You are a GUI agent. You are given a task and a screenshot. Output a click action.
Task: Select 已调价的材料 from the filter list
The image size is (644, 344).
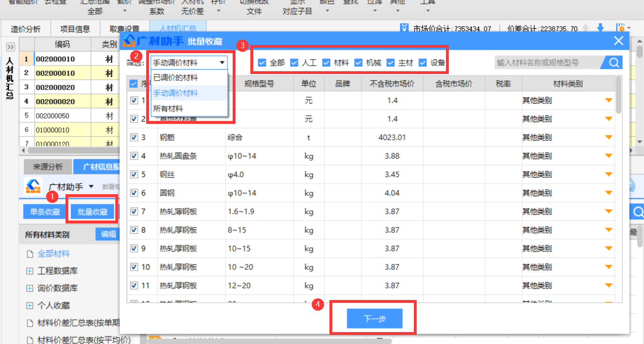(x=189, y=77)
